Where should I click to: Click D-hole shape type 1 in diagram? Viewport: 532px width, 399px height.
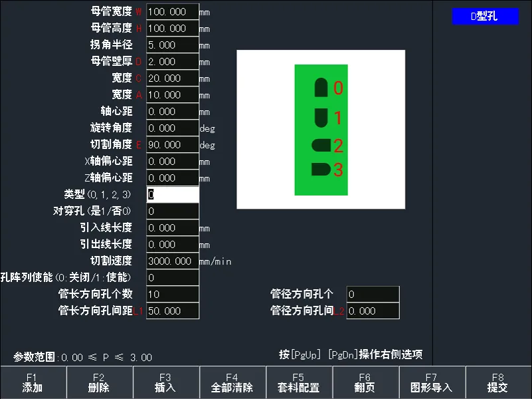[321, 118]
